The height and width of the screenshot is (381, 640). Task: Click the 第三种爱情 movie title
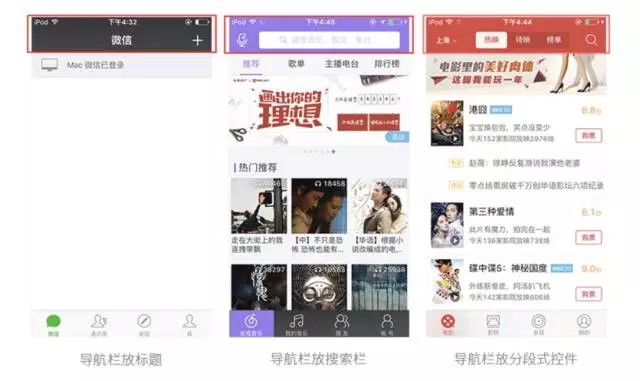491,212
